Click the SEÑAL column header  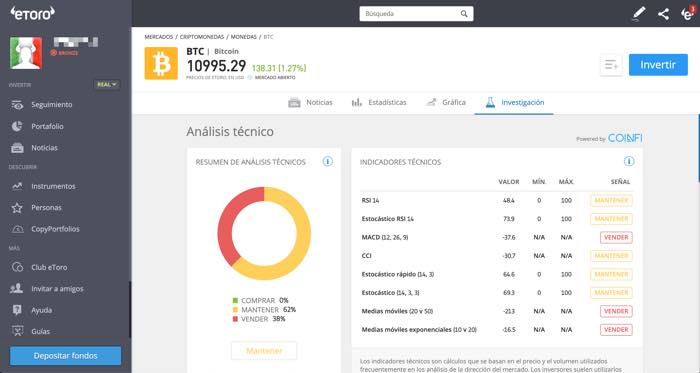click(x=620, y=182)
